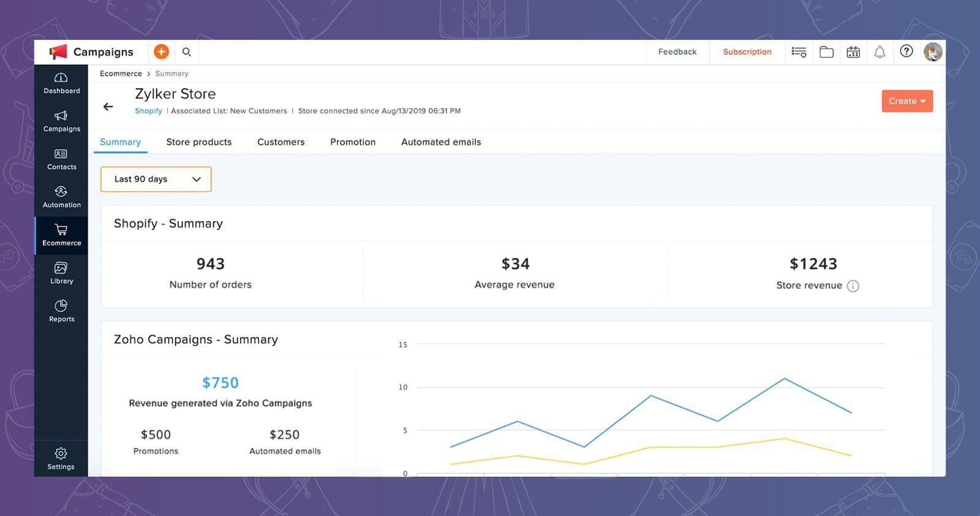Click the help question mark icon
980x516 pixels.
907,51
